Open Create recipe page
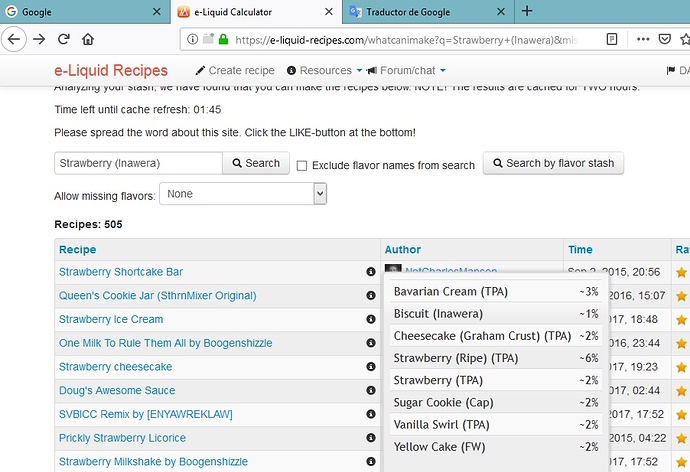Viewport: 690px width, 472px height. tap(235, 70)
